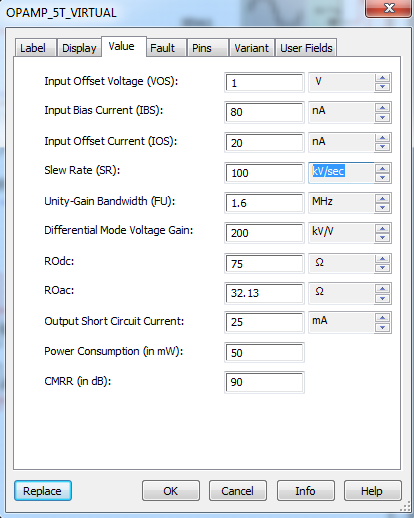Screen dimensions: 414x518
Task: Click the down arrow of Output Short Circuit Current unit
Action: [382, 327]
